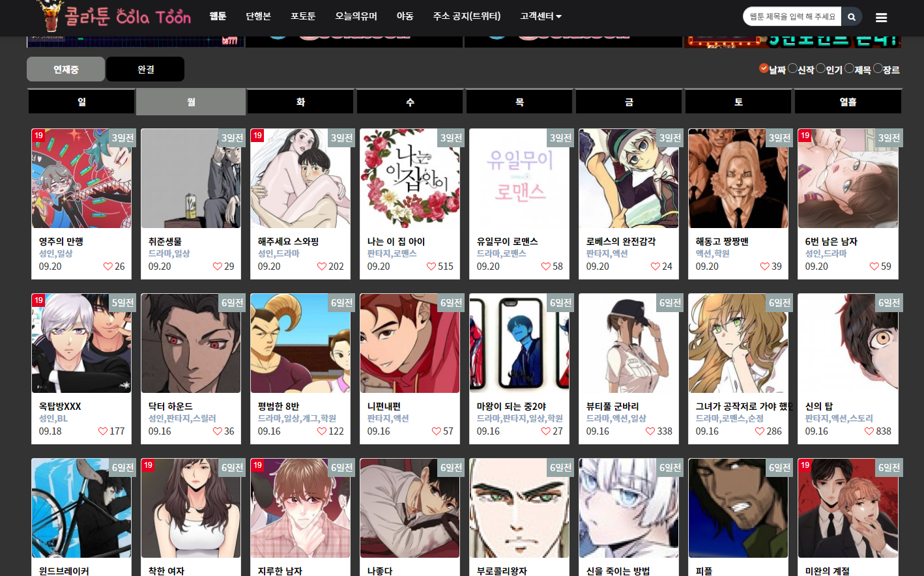
Task: Open 그녀가 공작저로 가야 했던 cover thumbnail
Action: (738, 343)
